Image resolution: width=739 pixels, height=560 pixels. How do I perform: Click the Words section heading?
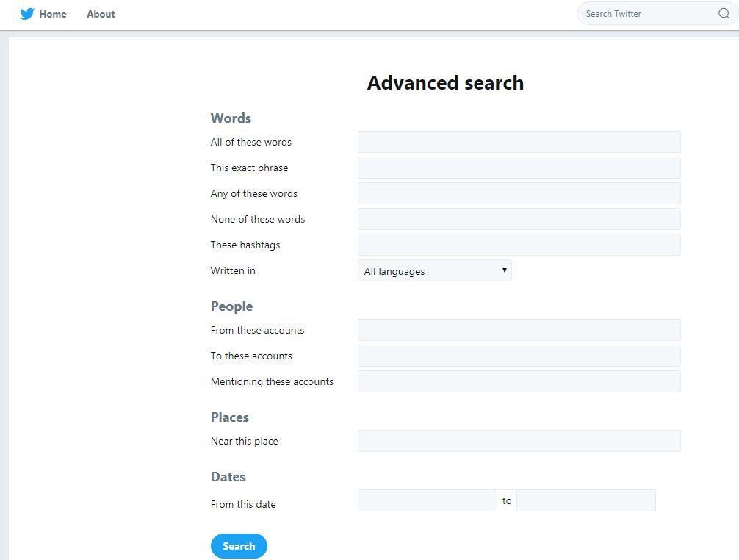[231, 118]
